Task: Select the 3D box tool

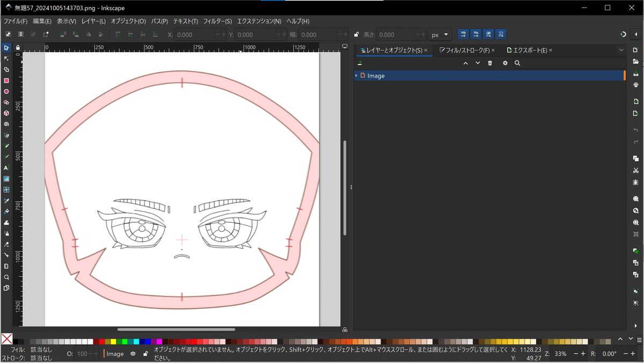Action: click(x=6, y=113)
